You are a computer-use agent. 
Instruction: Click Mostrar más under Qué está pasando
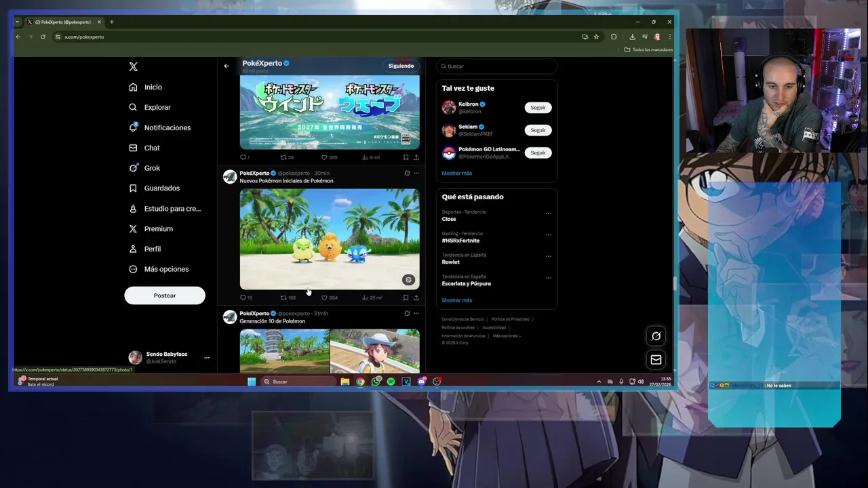pyautogui.click(x=457, y=300)
